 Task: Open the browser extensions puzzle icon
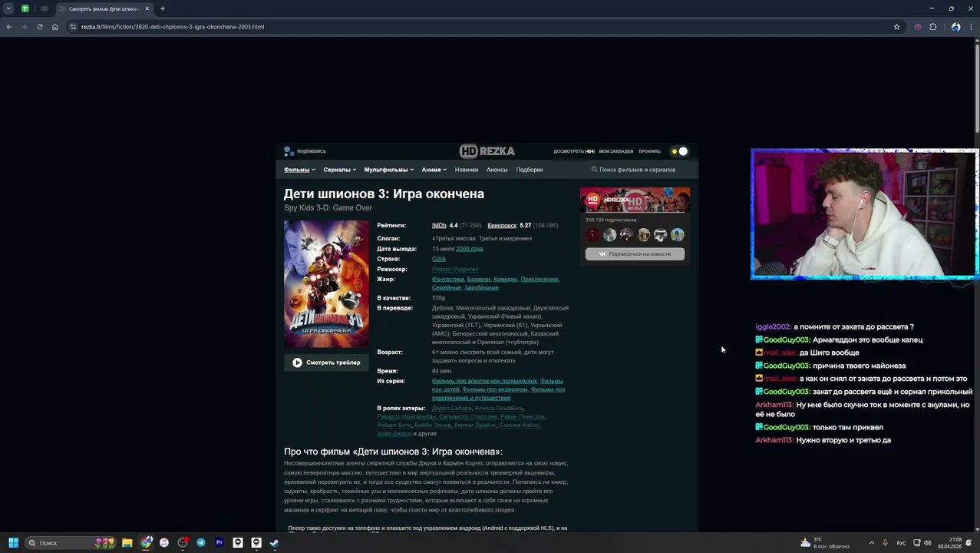coord(933,27)
